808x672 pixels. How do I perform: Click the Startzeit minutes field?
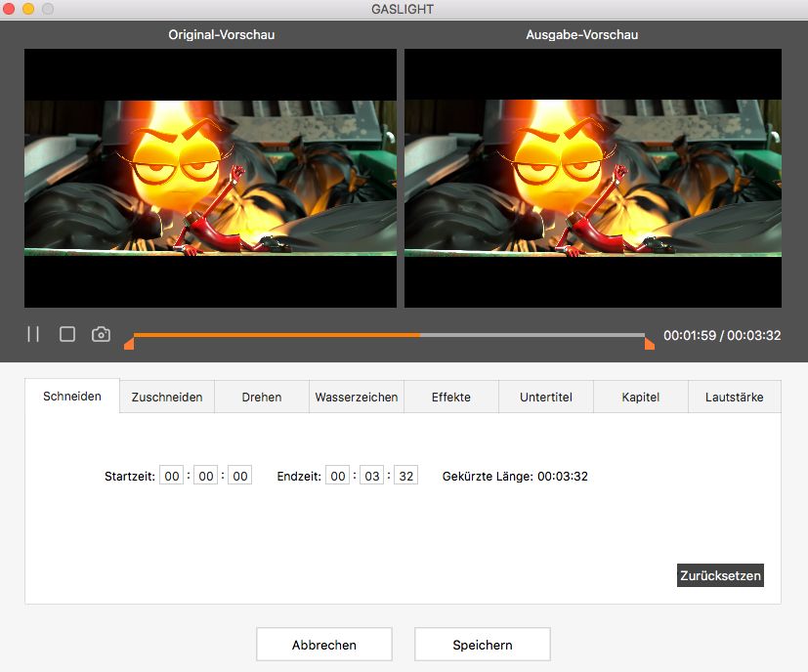tap(205, 476)
